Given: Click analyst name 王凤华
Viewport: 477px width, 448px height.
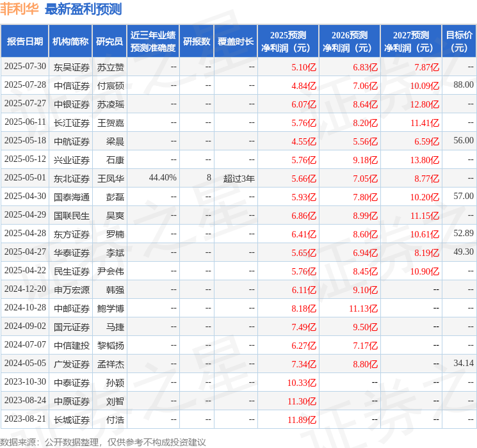Looking at the screenshot, I should [x=110, y=179].
